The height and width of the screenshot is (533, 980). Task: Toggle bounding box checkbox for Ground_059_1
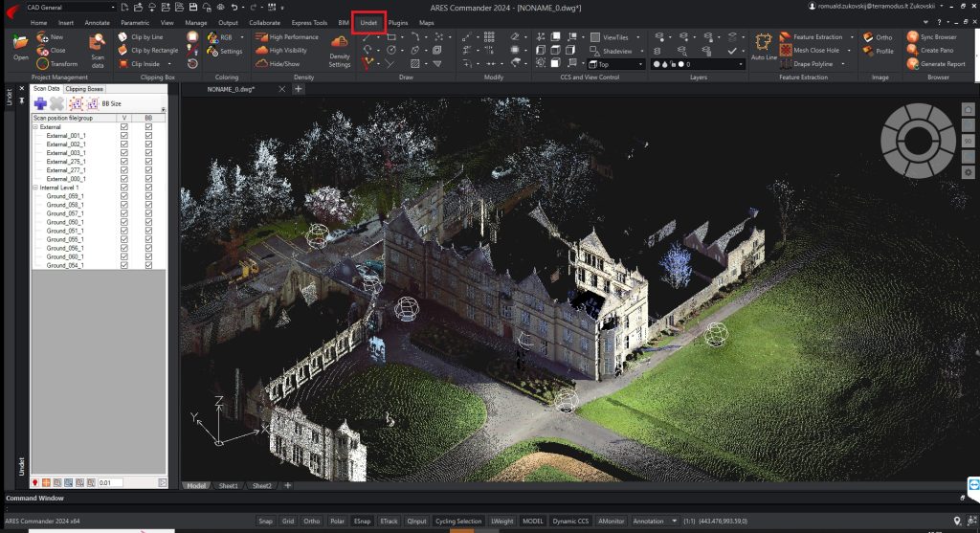[x=148, y=196]
